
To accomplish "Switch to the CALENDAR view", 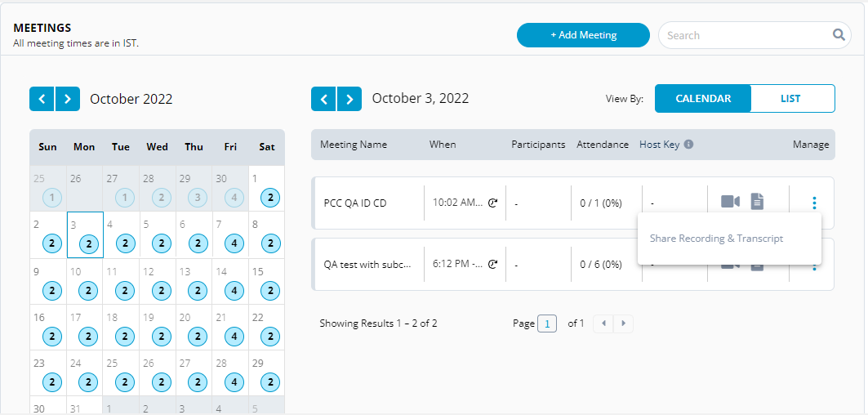I will coord(702,98).
